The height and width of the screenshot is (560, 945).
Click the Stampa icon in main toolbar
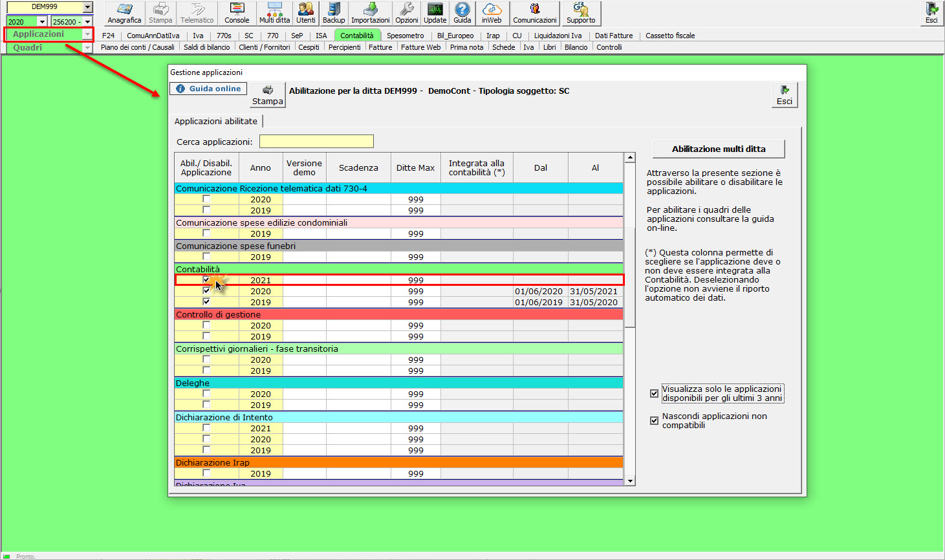coord(160,13)
